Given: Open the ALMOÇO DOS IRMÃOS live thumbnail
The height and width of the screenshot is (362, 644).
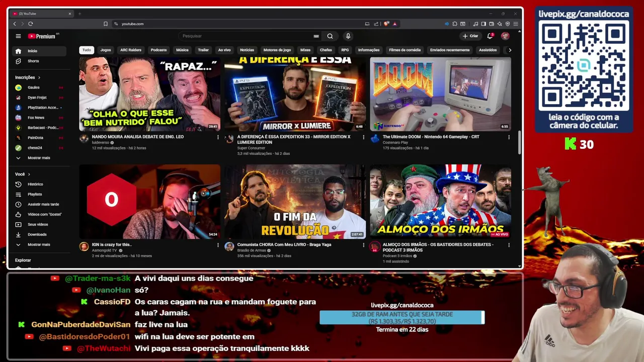Looking at the screenshot, I should tap(440, 201).
